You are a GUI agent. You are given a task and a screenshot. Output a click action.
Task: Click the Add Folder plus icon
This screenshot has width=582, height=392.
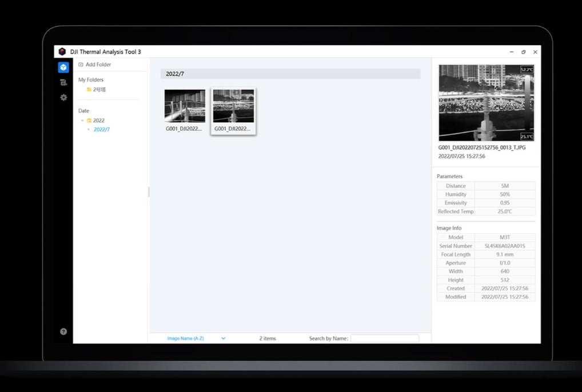click(x=81, y=65)
